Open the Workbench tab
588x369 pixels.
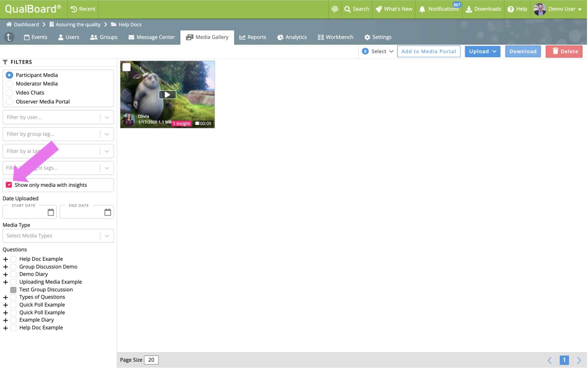tap(335, 37)
